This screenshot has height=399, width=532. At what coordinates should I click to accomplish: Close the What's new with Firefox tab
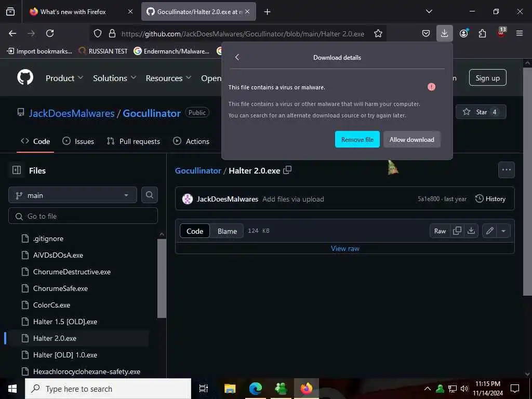[130, 11]
